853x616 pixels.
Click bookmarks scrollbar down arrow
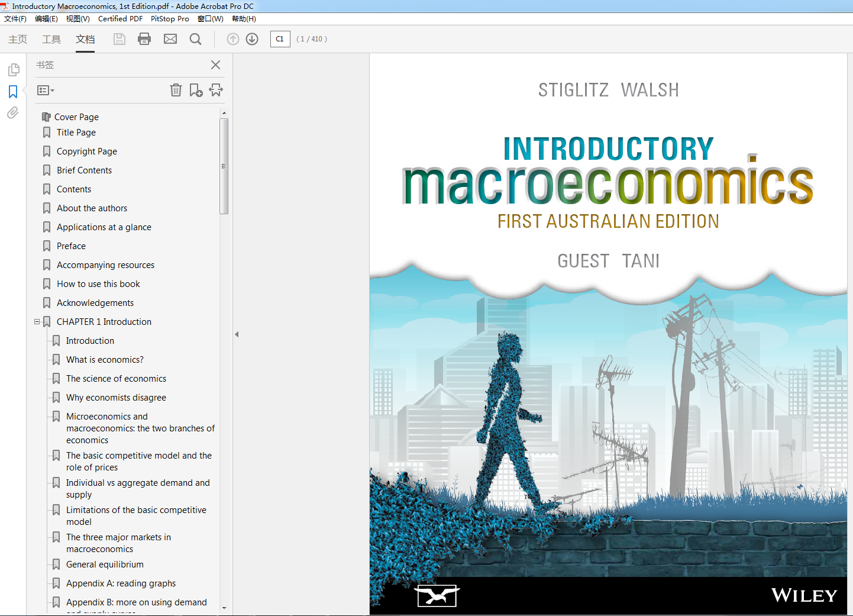pos(224,608)
